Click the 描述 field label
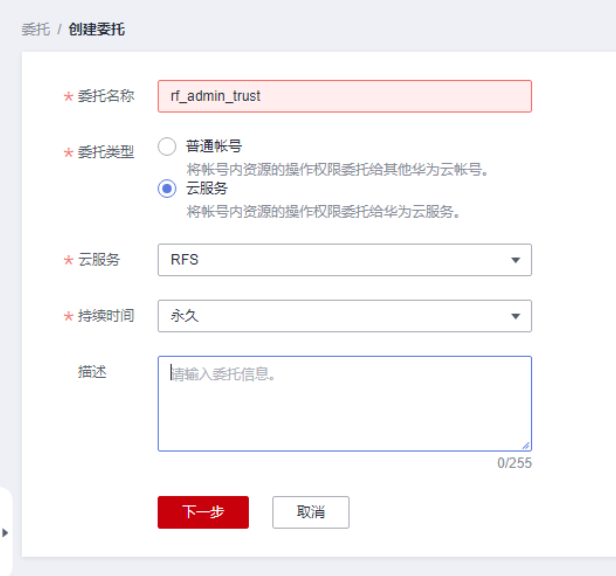Screen dimensions: 616x576 tap(93, 372)
